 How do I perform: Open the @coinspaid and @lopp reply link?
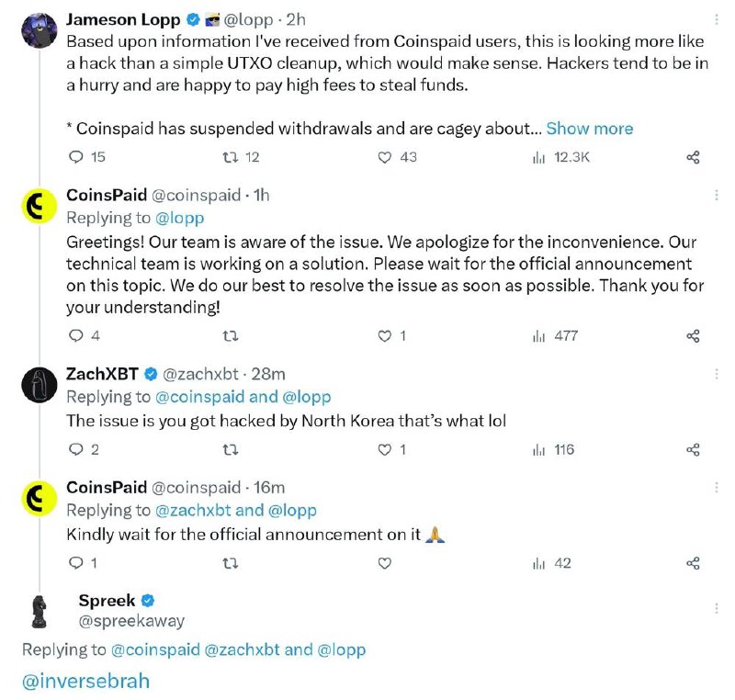[243, 397]
